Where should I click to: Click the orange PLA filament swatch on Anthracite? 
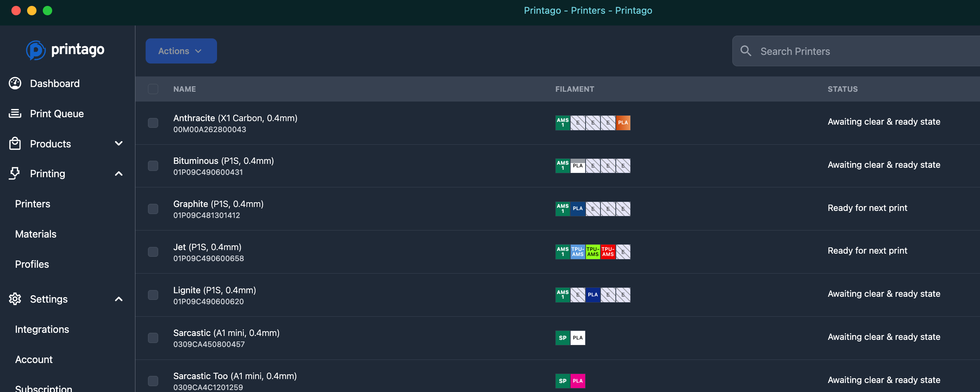623,123
